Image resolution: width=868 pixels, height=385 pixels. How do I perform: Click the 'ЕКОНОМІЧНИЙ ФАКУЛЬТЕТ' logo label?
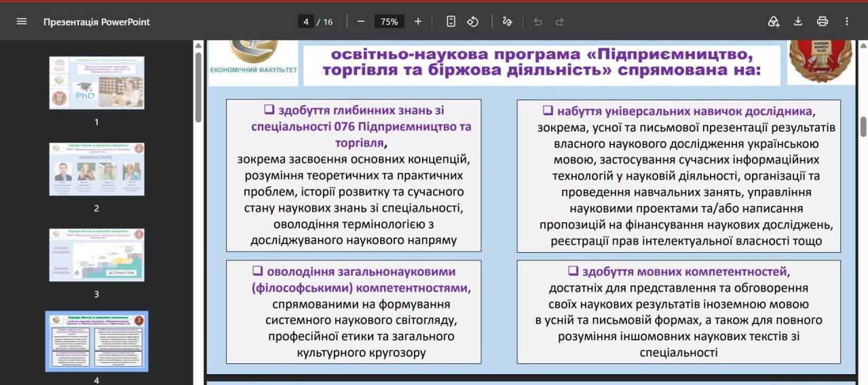tap(253, 70)
